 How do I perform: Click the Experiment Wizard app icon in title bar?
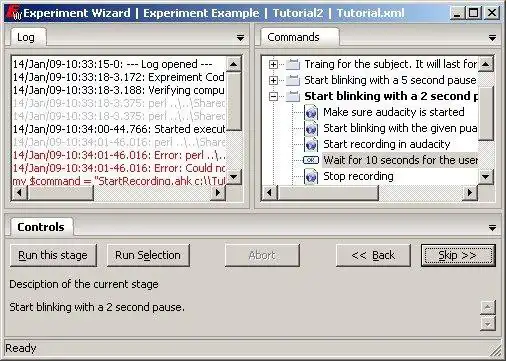13,13
